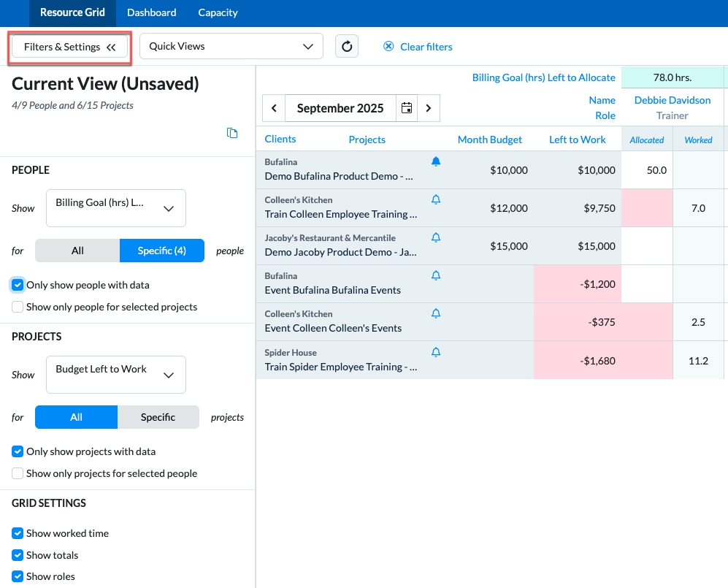
Task: Enable Show only people for selected projects
Action: (18, 307)
